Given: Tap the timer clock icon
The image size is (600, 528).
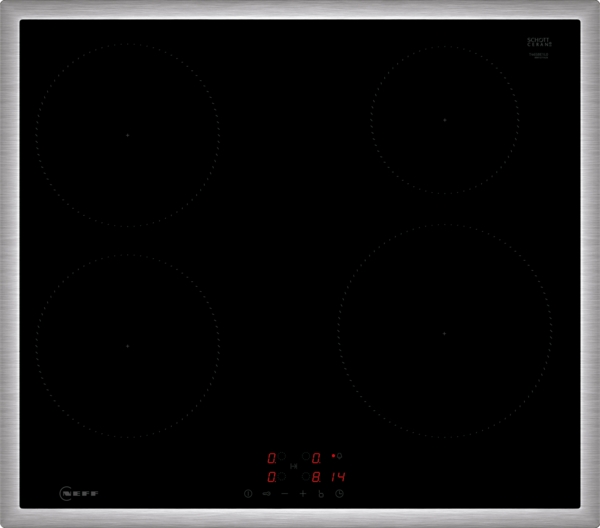Looking at the screenshot, I should (x=340, y=494).
